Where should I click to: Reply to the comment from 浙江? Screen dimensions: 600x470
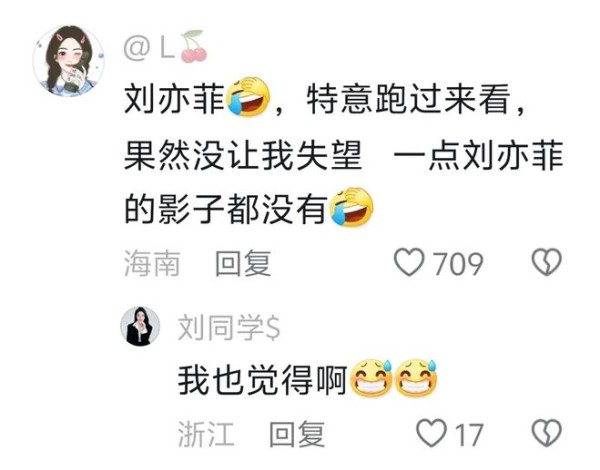[297, 434]
